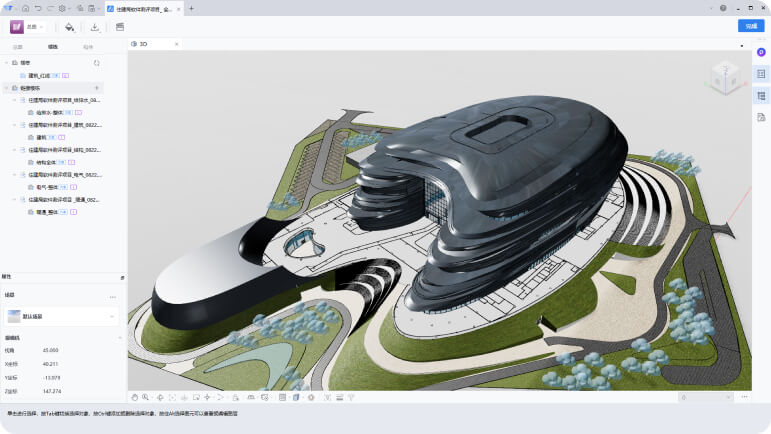Click the undo arrow icon
Screen dimensions: 771x434
click(38, 8)
